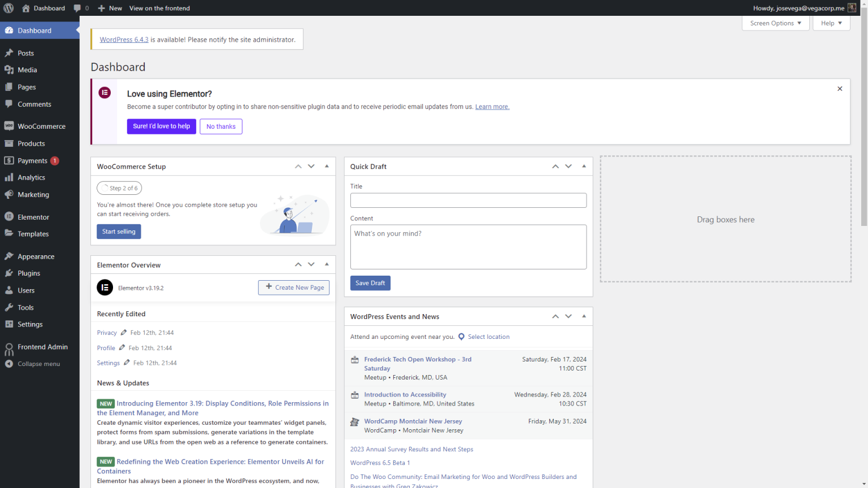
Task: Open WooCommerce from the sidebar
Action: (x=42, y=126)
